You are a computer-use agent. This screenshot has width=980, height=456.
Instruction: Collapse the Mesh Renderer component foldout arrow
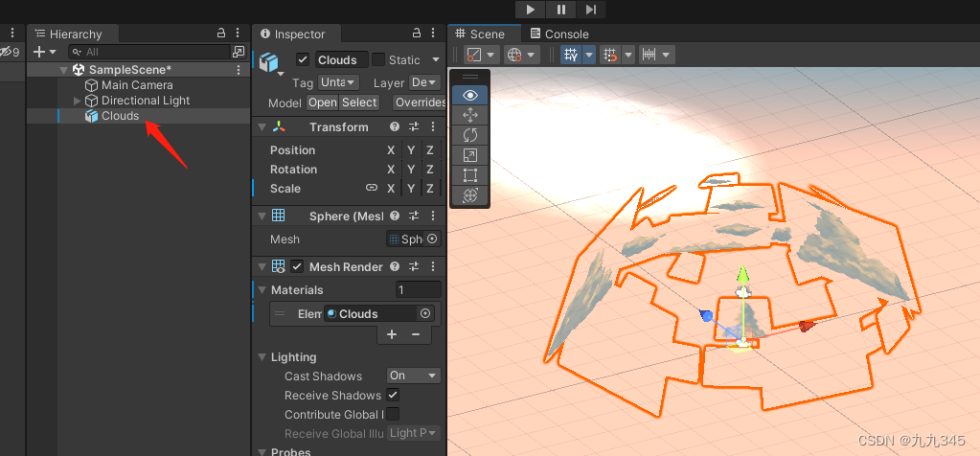coord(262,266)
